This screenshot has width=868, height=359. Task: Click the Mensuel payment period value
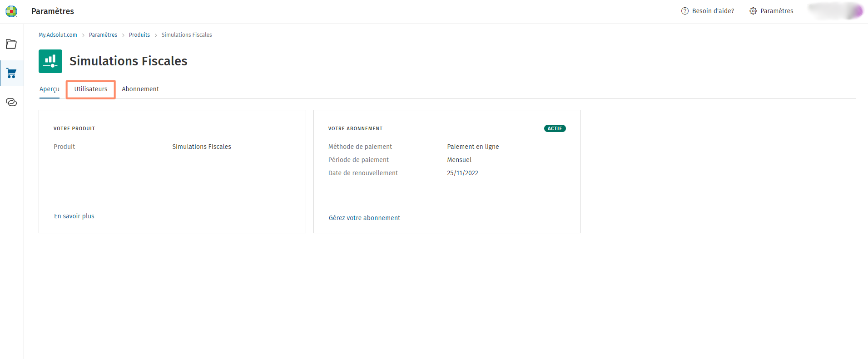point(459,160)
